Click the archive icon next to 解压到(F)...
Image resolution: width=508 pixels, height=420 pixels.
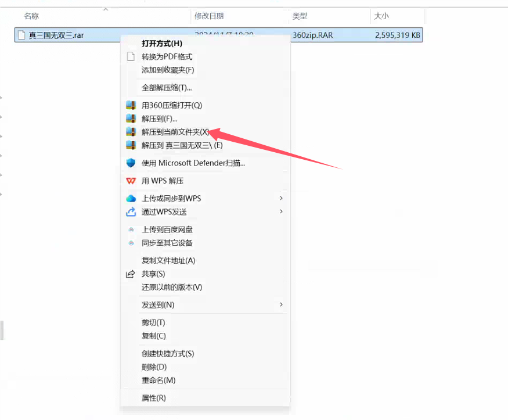click(x=131, y=119)
